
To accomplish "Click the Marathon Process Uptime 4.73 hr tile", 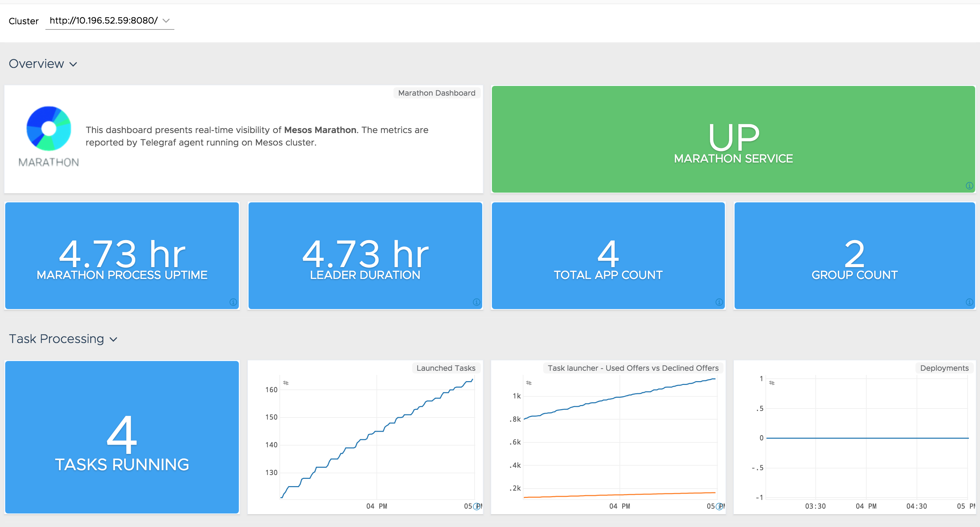I will pyautogui.click(x=122, y=255).
